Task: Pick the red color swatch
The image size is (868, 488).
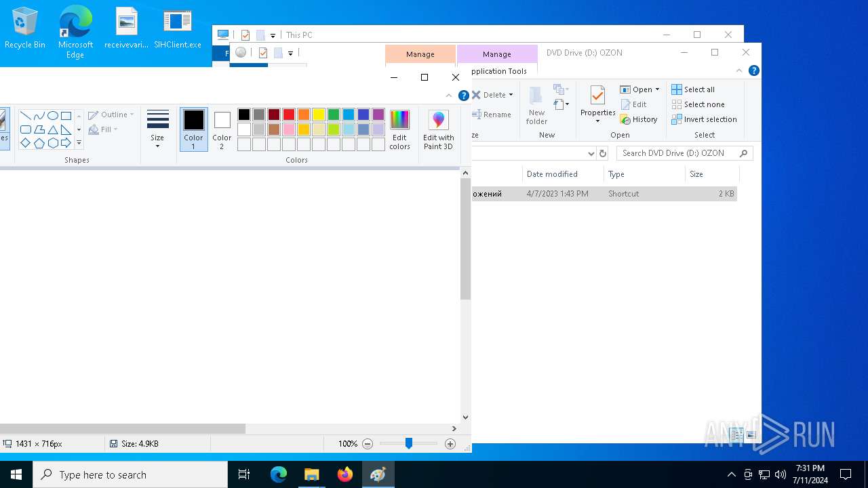Action: click(x=289, y=115)
